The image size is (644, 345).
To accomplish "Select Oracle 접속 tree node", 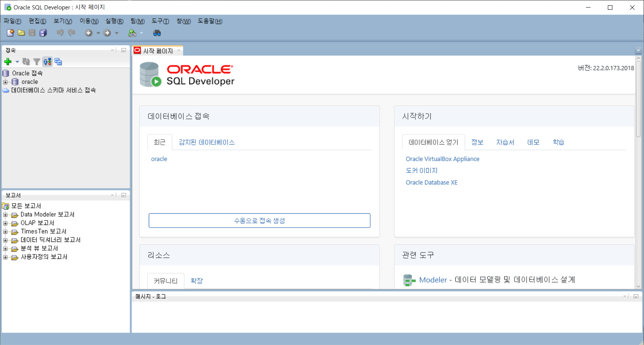I will (27, 73).
